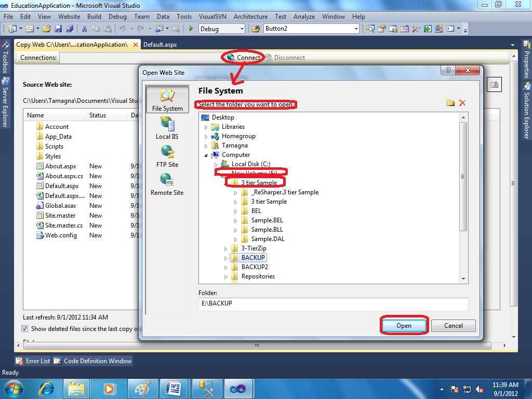Collapse the Computer tree node
532x399 pixels.
(x=206, y=155)
